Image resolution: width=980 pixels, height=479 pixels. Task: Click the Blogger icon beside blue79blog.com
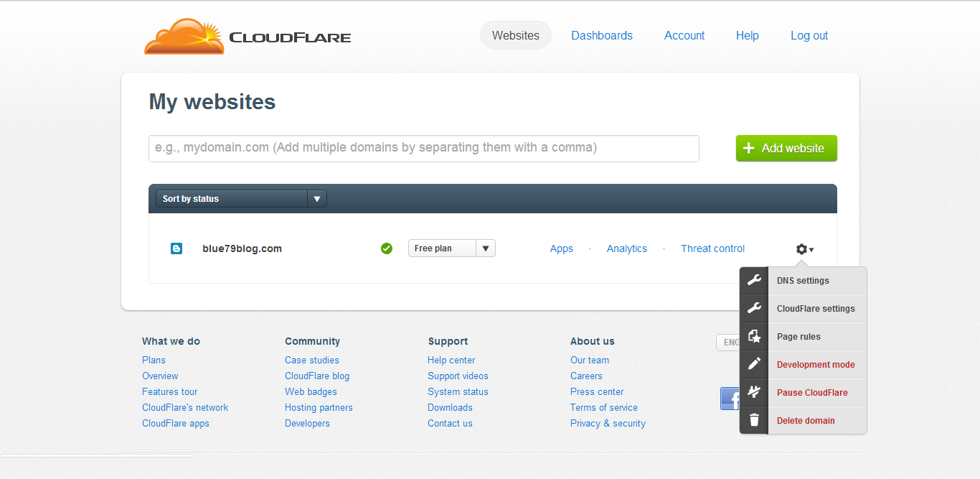pyautogui.click(x=176, y=248)
